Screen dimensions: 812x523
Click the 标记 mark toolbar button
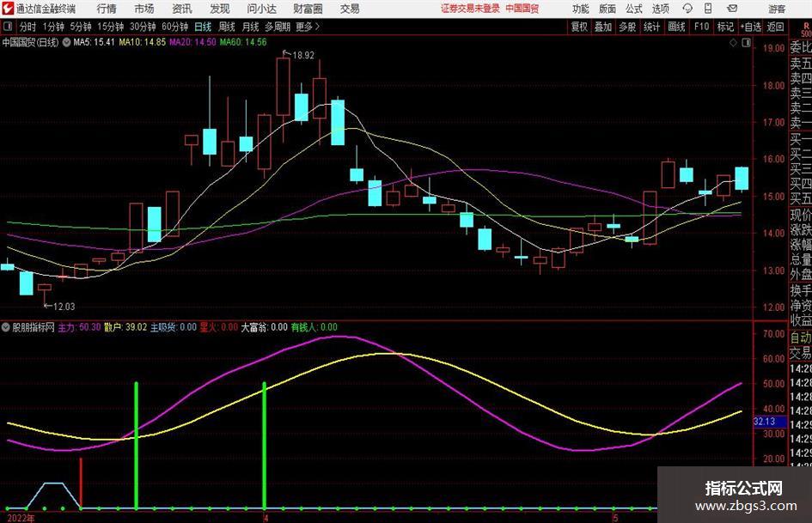coord(725,27)
